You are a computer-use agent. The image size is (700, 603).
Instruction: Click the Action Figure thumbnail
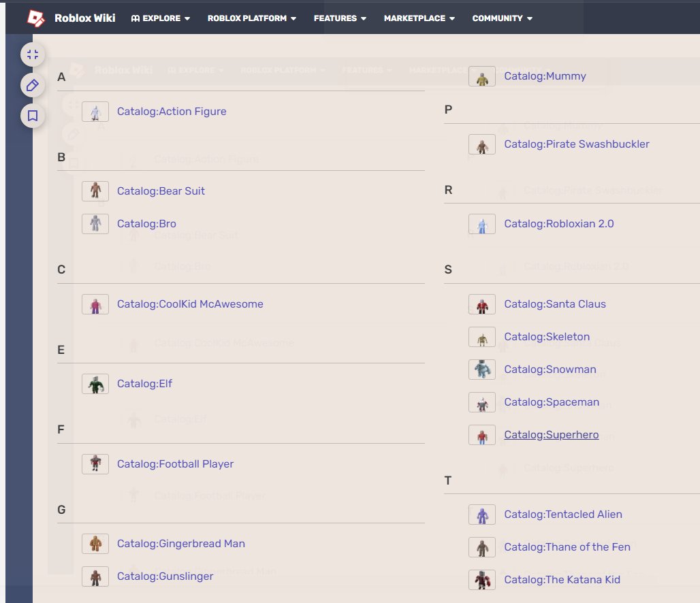pos(95,112)
